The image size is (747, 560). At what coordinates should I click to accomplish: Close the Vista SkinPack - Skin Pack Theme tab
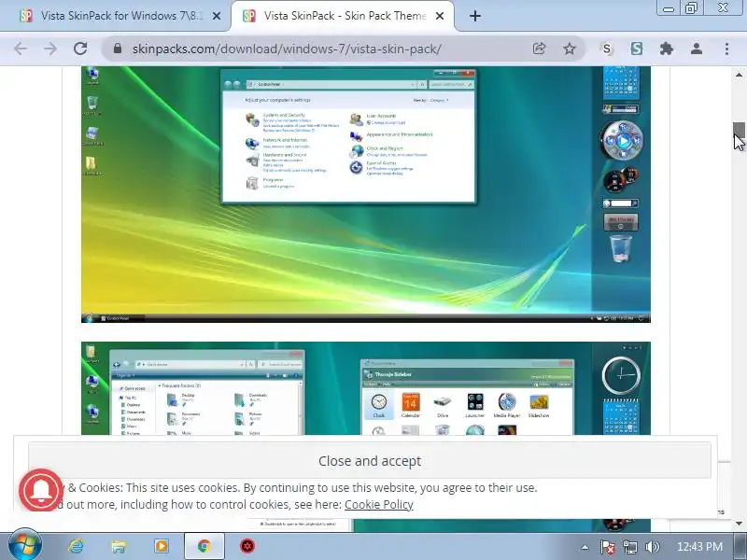pyautogui.click(x=440, y=16)
